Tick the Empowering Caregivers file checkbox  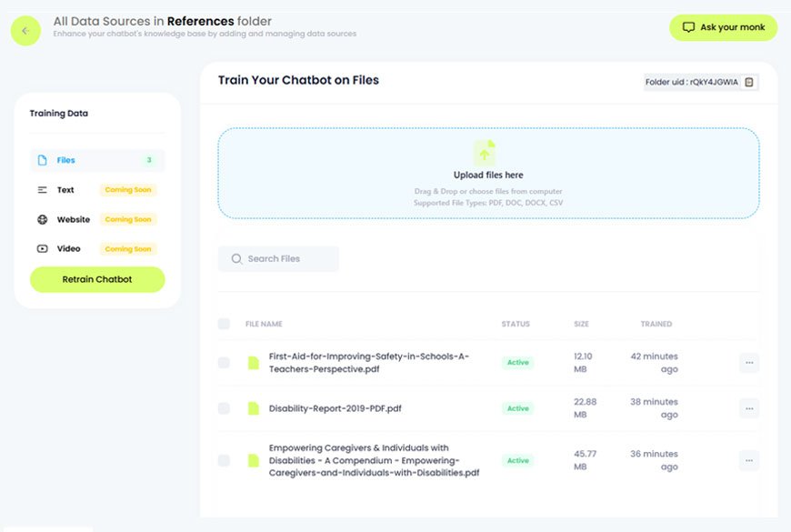click(224, 460)
